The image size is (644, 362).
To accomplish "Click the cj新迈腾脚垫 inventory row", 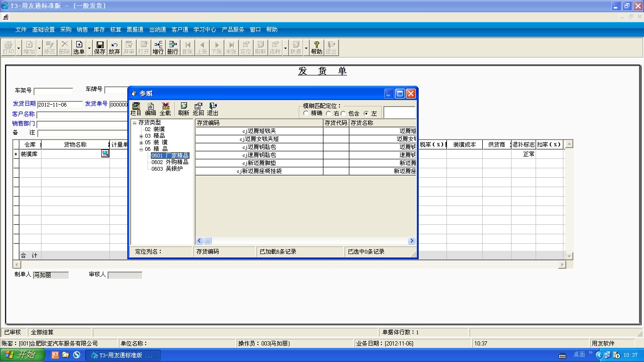I will pyautogui.click(x=259, y=163).
